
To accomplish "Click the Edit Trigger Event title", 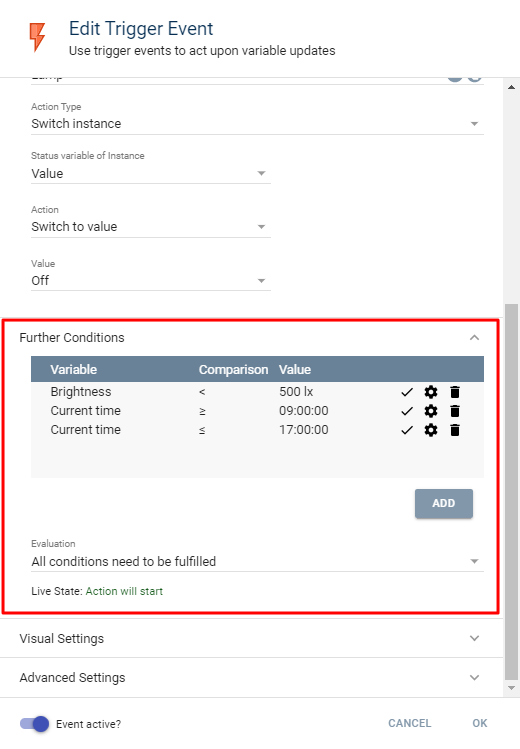I will [141, 29].
